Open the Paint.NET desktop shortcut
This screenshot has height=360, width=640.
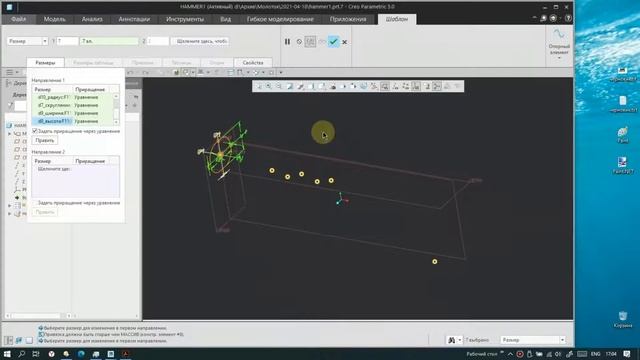[x=622, y=165]
